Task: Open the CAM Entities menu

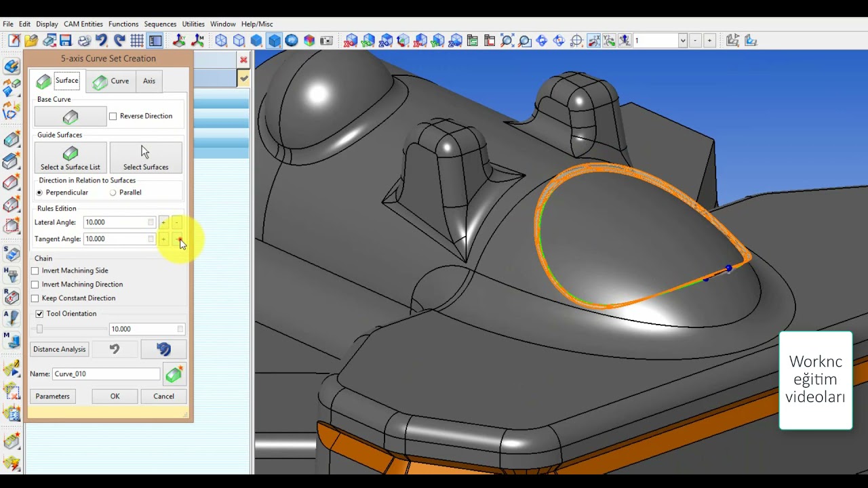Action: 83,24
